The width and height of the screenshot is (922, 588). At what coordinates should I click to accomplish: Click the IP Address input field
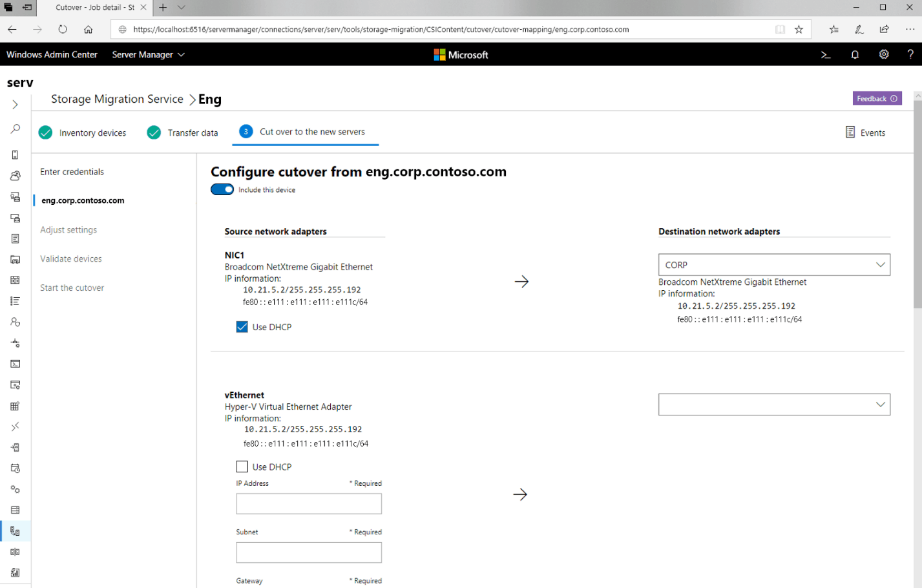309,504
